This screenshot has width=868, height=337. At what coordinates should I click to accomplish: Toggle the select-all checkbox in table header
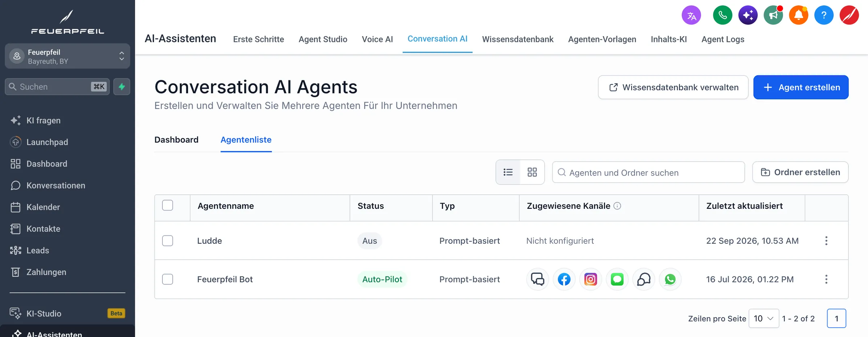[167, 205]
